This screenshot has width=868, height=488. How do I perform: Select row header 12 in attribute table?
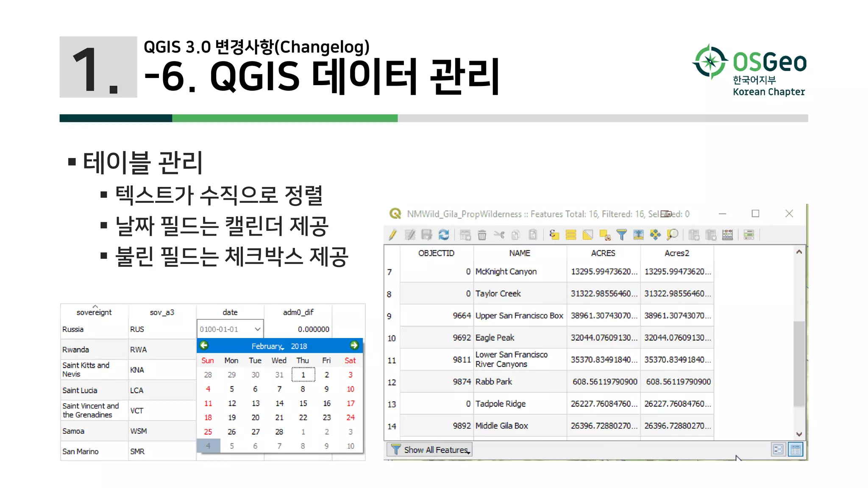(x=392, y=382)
